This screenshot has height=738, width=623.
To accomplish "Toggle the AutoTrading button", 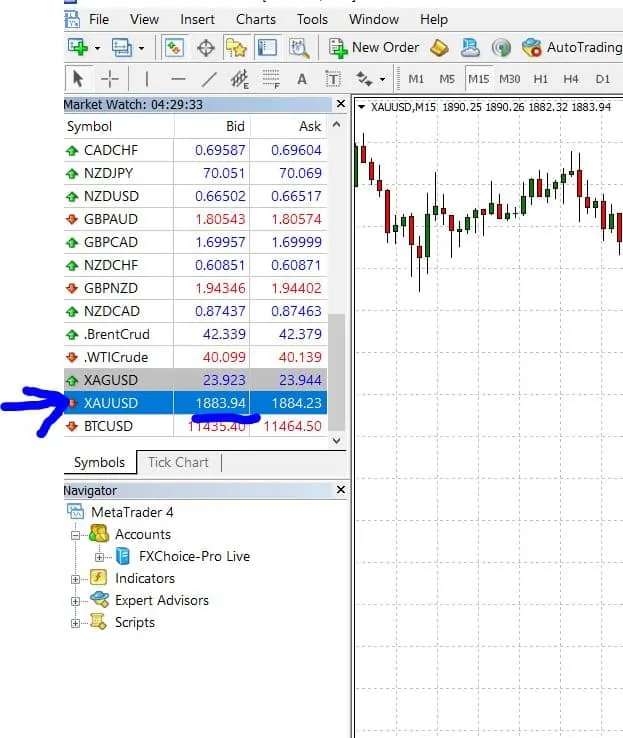I will point(572,48).
